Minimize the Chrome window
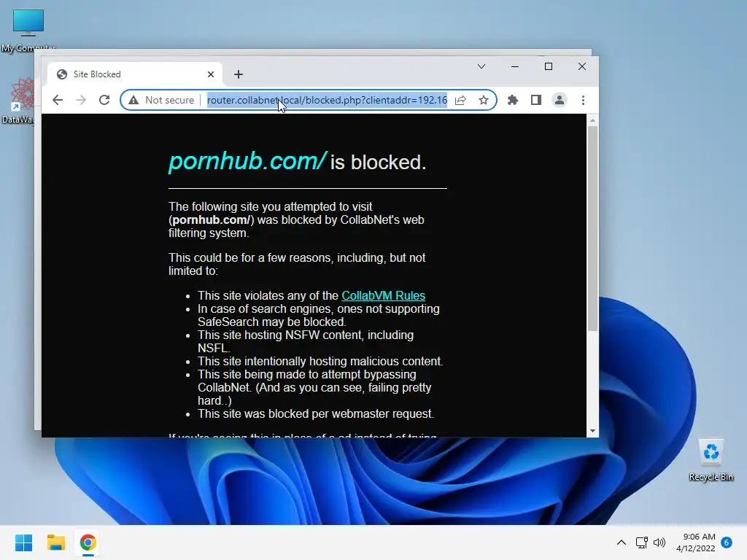 [515, 66]
